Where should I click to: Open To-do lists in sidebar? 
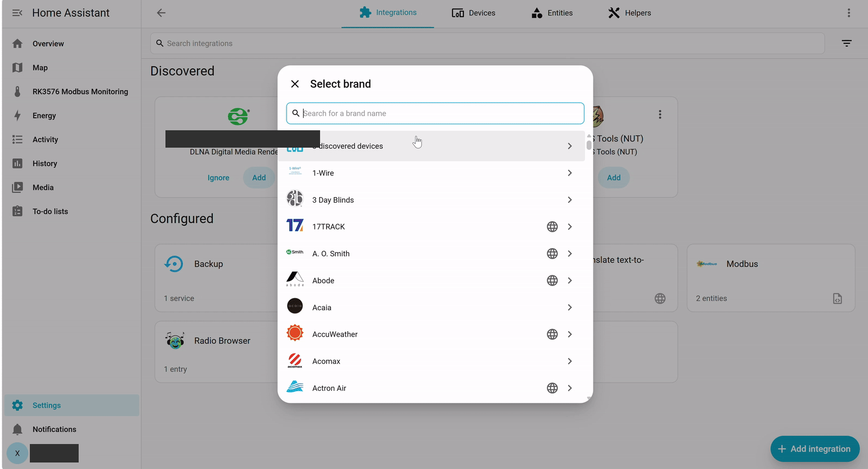pyautogui.click(x=72, y=211)
